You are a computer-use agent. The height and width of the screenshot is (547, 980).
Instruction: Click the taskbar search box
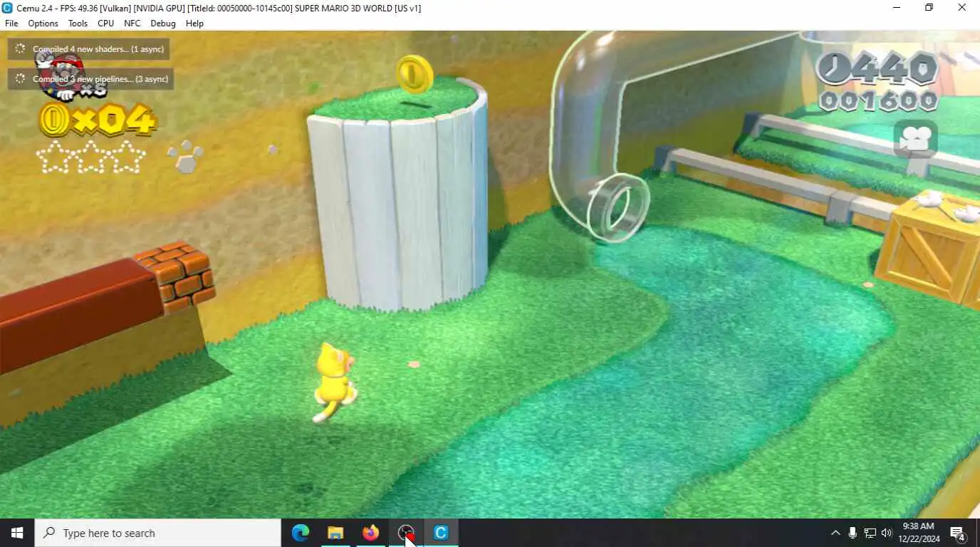[158, 533]
